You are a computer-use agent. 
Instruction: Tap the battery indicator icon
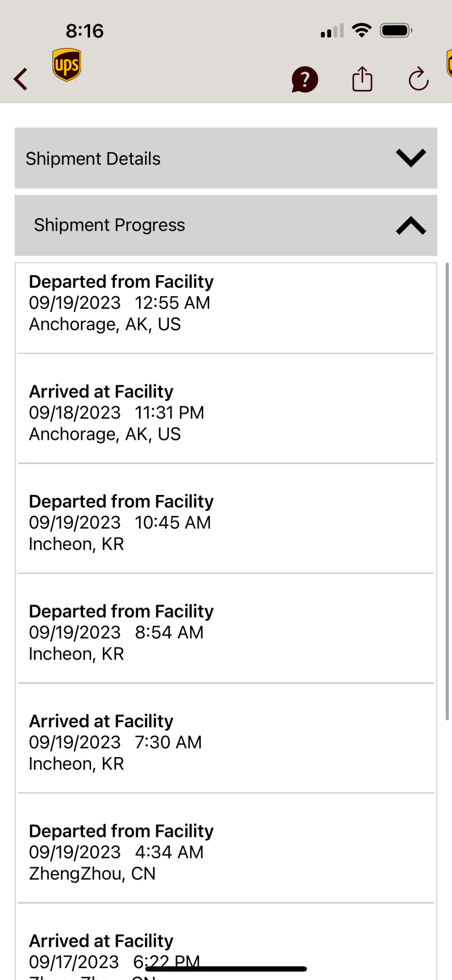pyautogui.click(x=396, y=30)
